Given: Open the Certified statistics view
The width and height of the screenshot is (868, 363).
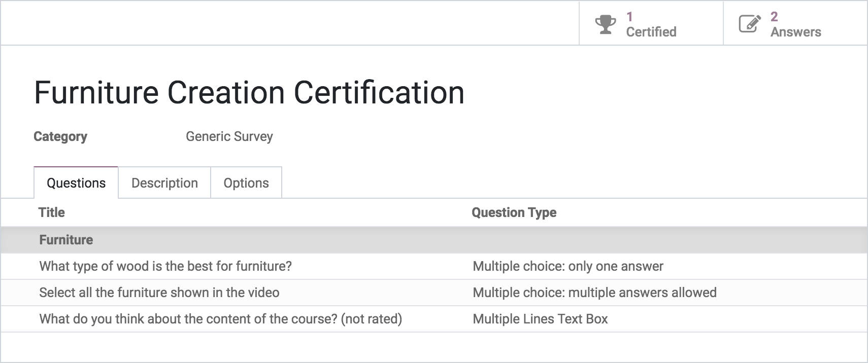Looking at the screenshot, I should coord(650,23).
